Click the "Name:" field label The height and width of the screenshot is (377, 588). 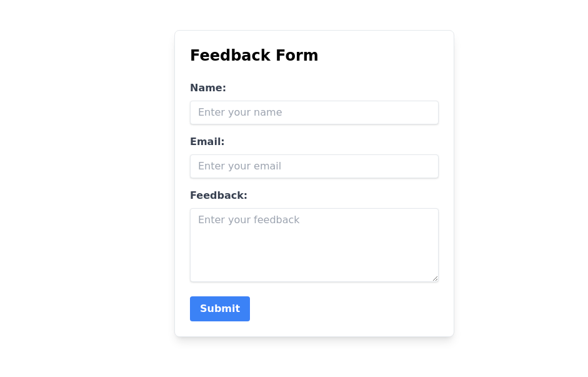(x=207, y=88)
